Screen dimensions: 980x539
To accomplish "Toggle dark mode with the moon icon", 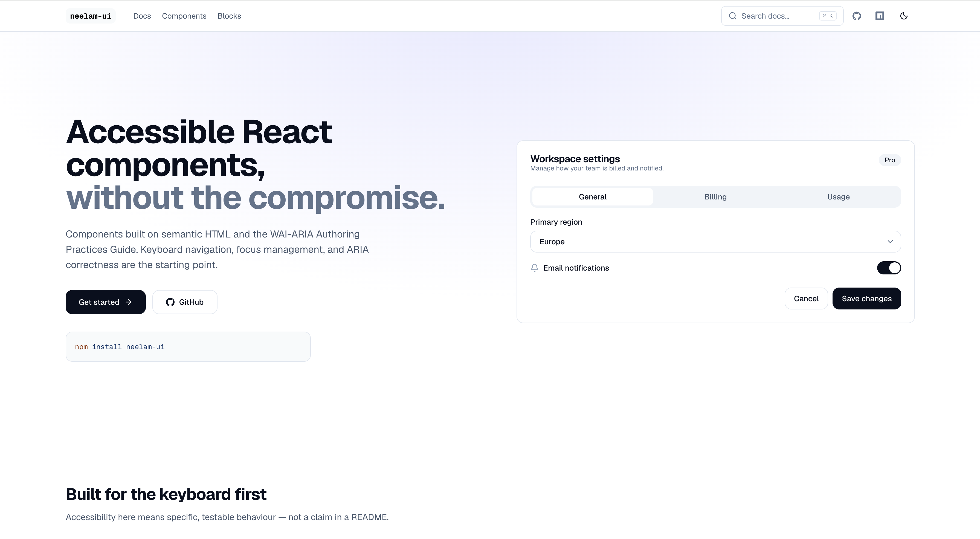I will click(x=904, y=16).
